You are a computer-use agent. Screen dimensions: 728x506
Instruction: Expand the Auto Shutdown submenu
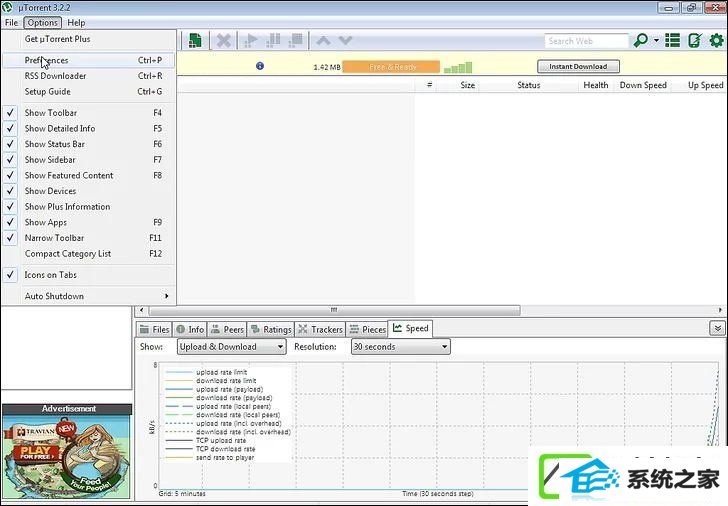(88, 296)
